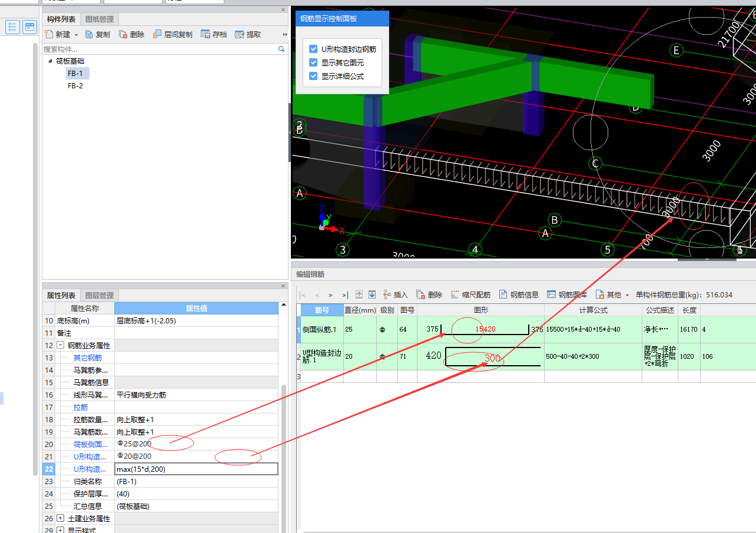756x533 pixels.
Task: Switch to the 构件列表 tab
Action: pyautogui.click(x=61, y=19)
